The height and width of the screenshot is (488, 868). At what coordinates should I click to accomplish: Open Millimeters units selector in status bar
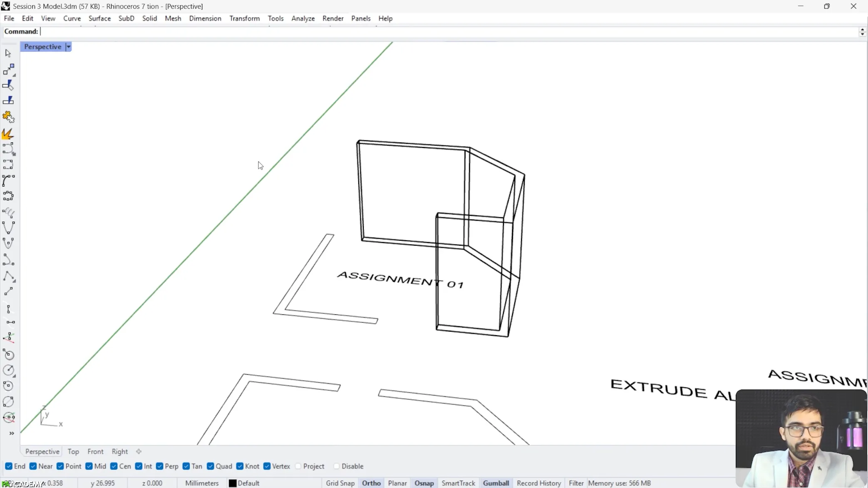coord(202,483)
